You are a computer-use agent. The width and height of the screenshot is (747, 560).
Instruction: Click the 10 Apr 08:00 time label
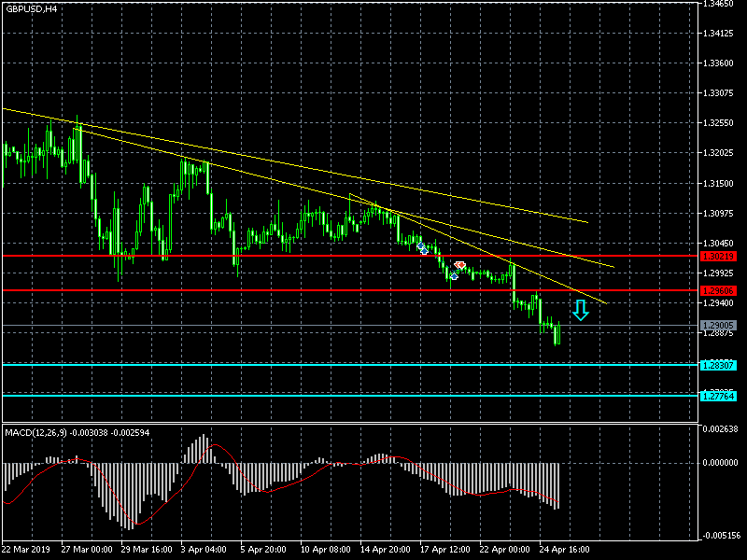click(325, 550)
